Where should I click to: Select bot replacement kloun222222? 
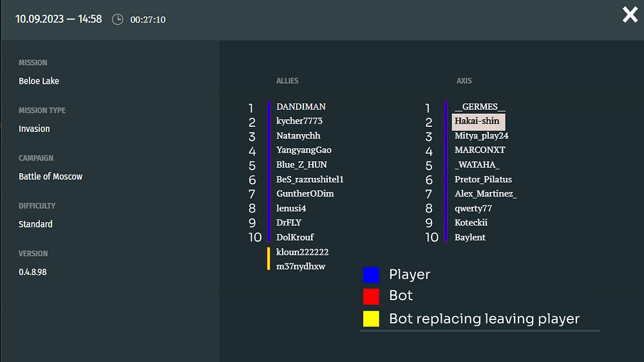point(302,252)
